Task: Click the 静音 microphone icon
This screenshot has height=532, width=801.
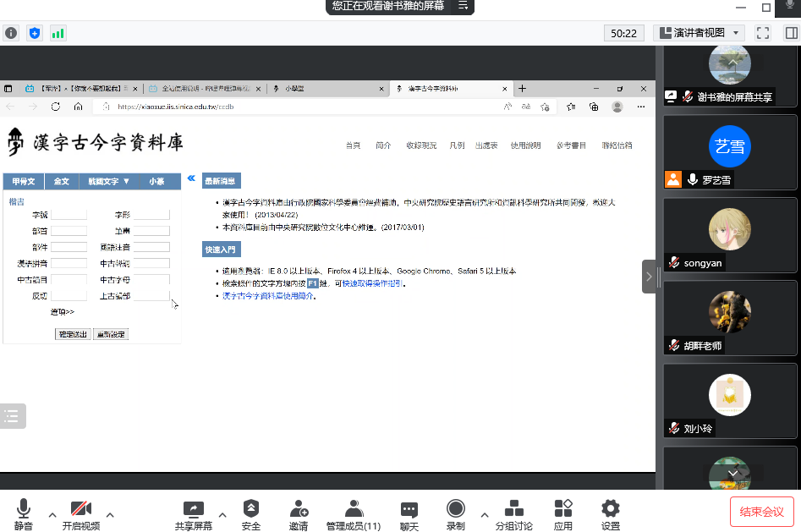Action: coord(23,510)
